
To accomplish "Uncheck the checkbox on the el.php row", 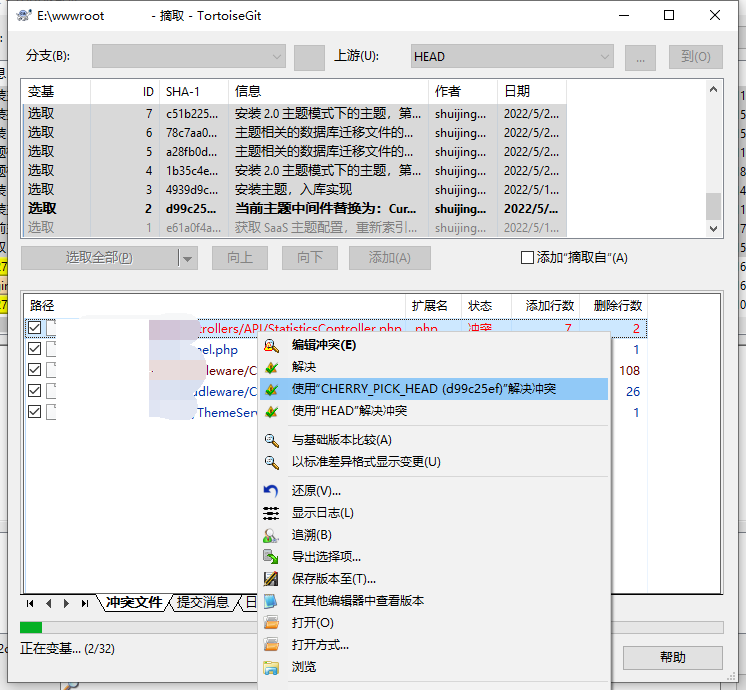I will 34,349.
